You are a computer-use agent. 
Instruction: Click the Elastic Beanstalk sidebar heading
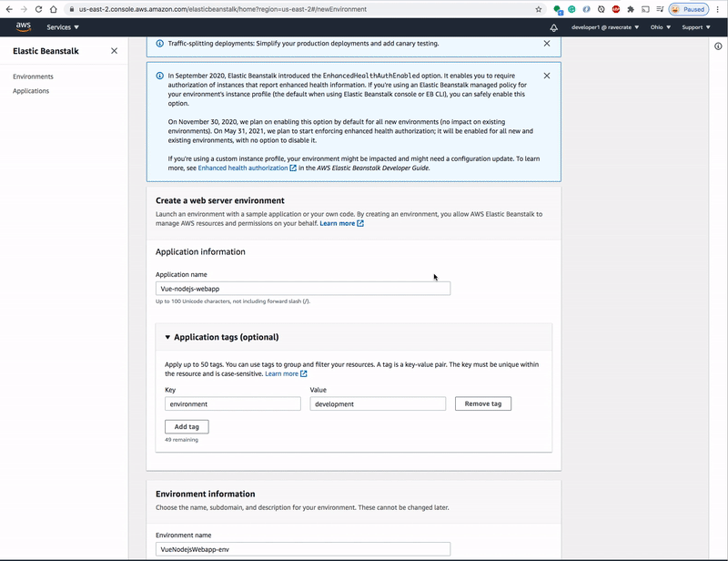(46, 51)
